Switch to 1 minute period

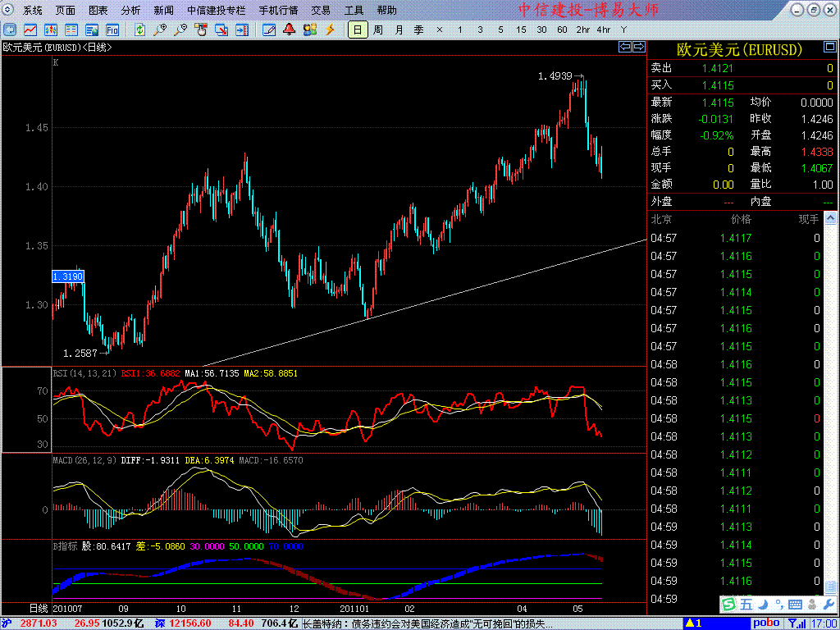click(459, 30)
